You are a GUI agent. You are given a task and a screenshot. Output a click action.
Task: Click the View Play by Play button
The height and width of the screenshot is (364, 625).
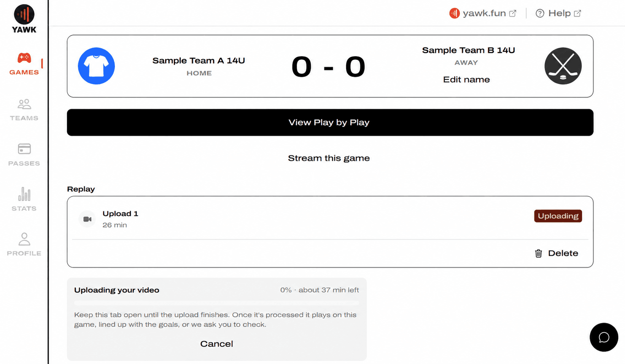tap(330, 122)
